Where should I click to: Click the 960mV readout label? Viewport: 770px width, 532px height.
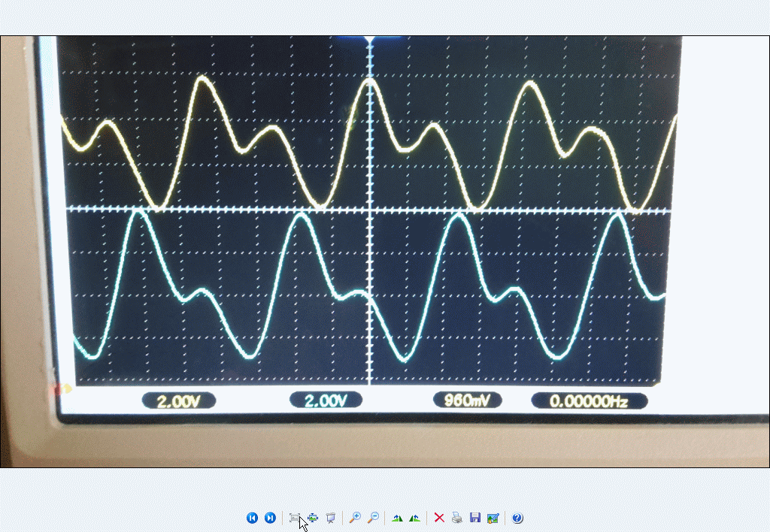[x=467, y=401]
